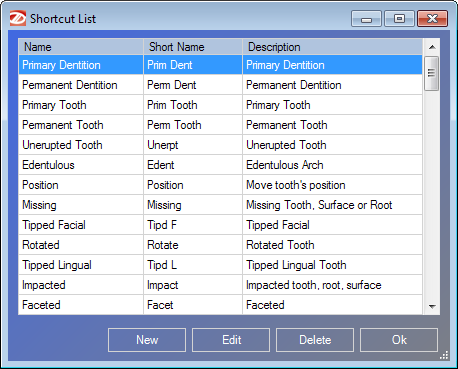Viewport: 458px width, 369px height.
Task: Click the New button
Action: point(147,340)
